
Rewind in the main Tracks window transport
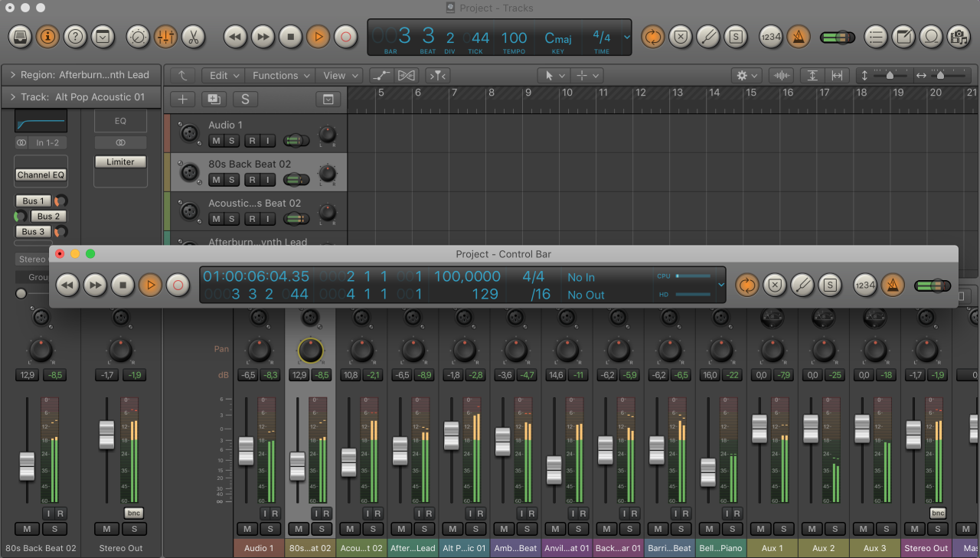(x=235, y=36)
